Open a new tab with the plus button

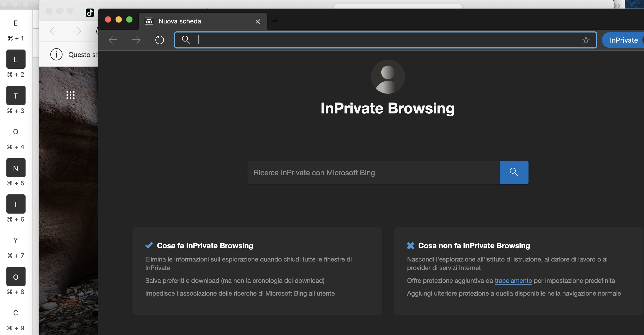tap(275, 21)
